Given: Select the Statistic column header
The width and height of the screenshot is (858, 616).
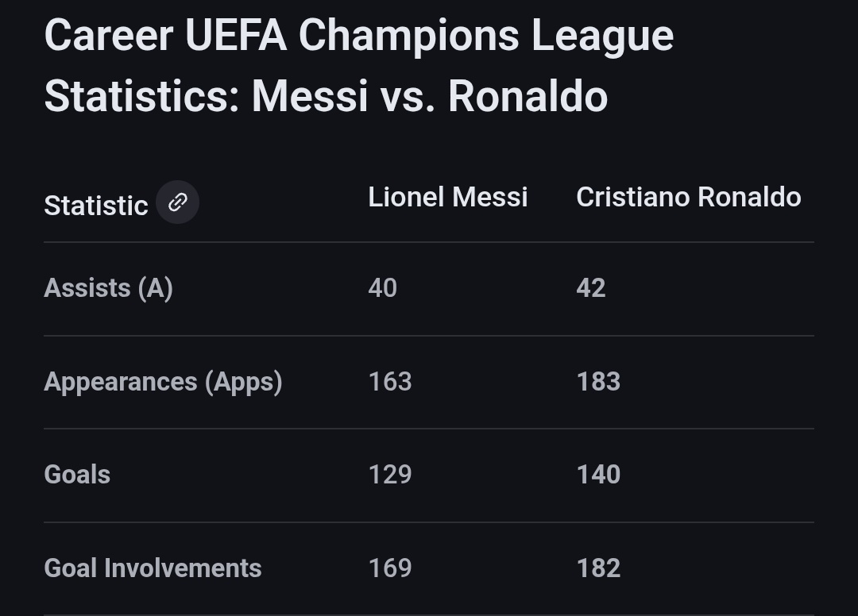Looking at the screenshot, I should coord(96,206).
